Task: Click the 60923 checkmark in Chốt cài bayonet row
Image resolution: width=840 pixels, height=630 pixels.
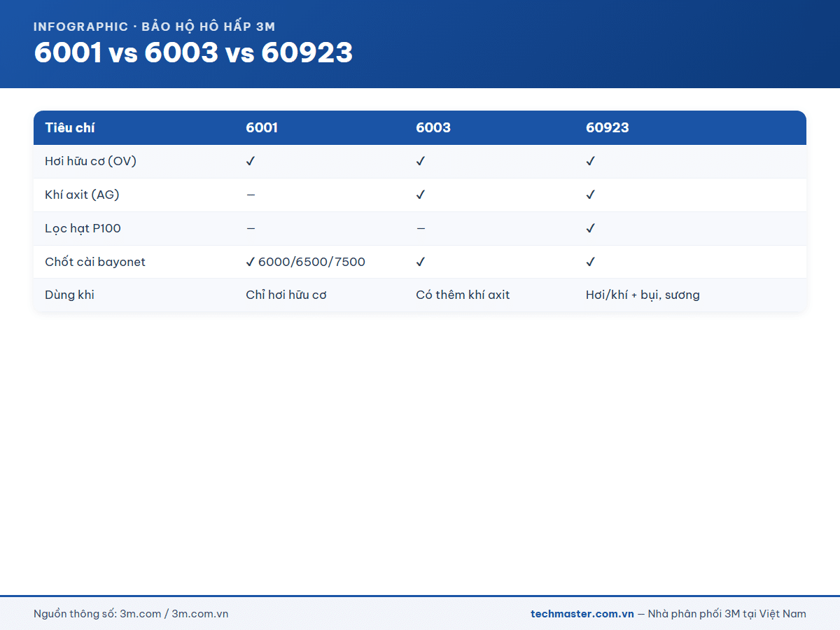Action: point(591,262)
